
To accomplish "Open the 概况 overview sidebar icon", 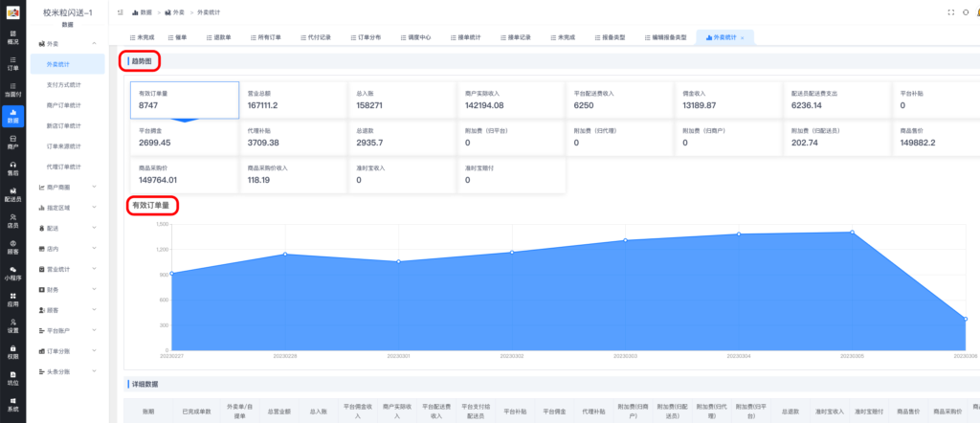I will click(x=12, y=37).
